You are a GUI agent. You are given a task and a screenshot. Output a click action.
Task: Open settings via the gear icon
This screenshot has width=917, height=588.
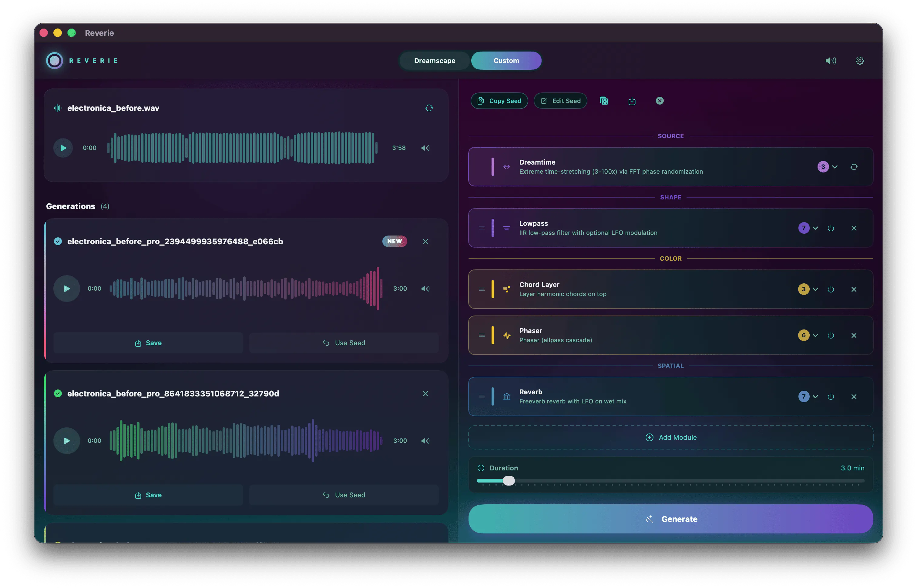859,61
